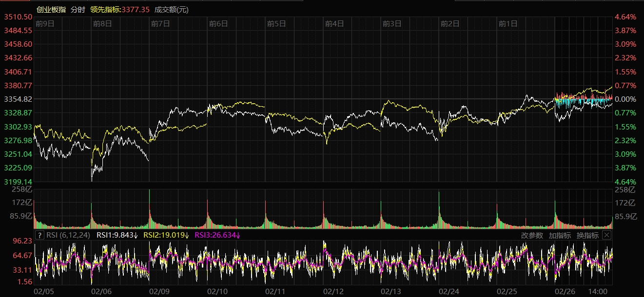Click the 02/24 date on time axis

(449, 291)
